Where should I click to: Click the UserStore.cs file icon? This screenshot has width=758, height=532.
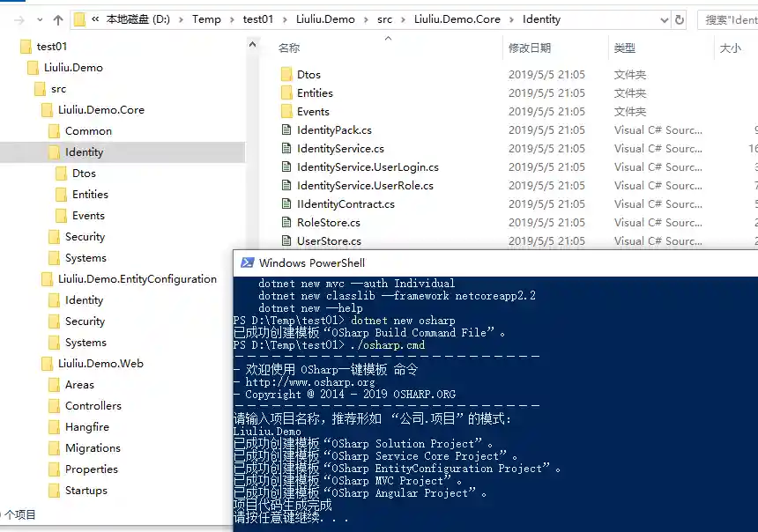click(x=286, y=241)
